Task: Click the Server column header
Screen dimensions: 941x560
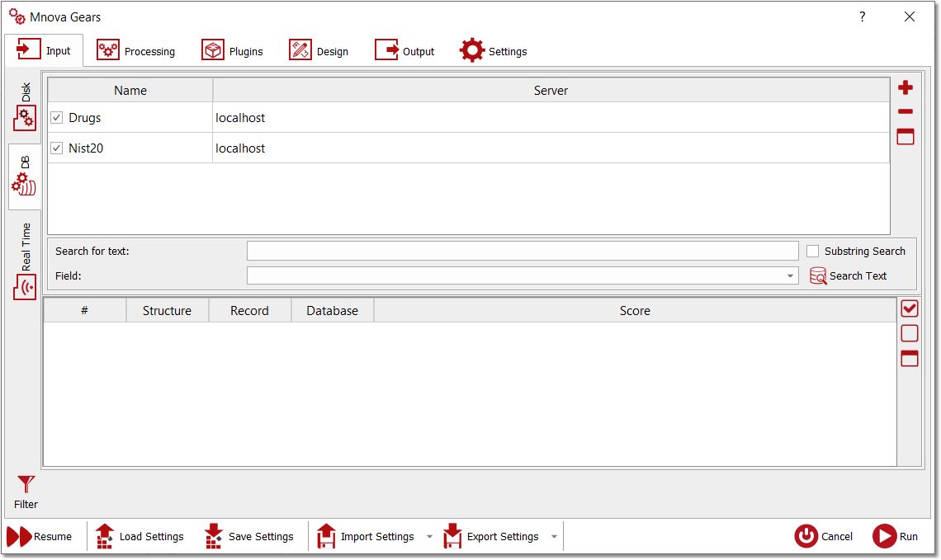Action: click(551, 90)
